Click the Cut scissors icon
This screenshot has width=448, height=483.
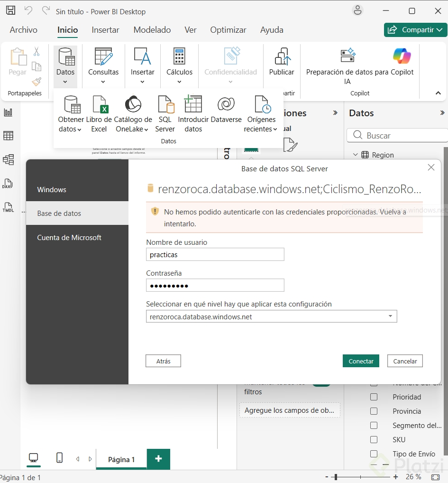37,51
